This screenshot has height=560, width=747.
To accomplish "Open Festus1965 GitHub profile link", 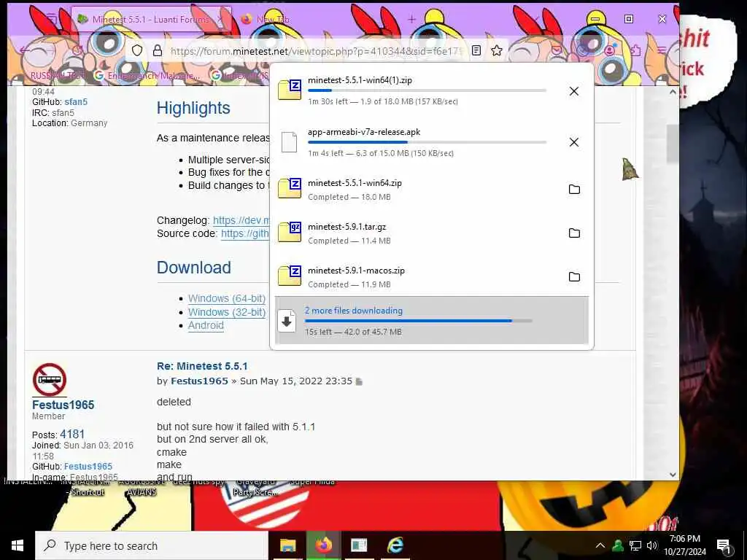I will click(88, 467).
